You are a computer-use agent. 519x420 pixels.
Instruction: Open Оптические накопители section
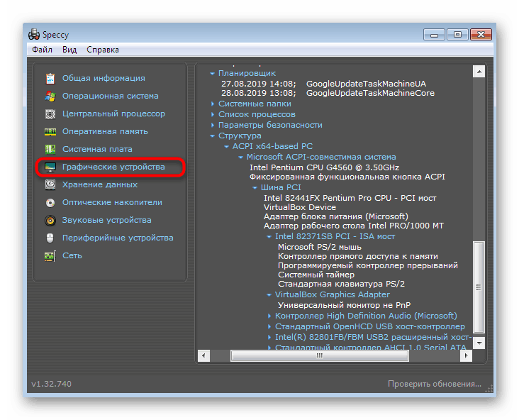[112, 202]
